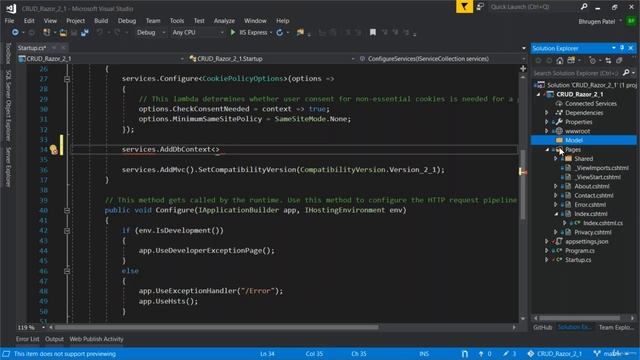Screen dimensions: 640x360
Task: Click the Solution Explorer search magnifier icon
Action: click(x=626, y=73)
